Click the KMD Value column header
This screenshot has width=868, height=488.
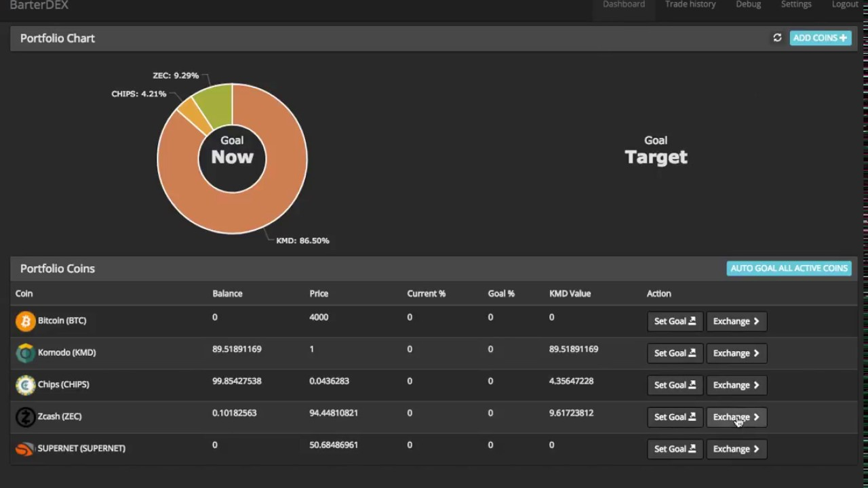click(570, 293)
